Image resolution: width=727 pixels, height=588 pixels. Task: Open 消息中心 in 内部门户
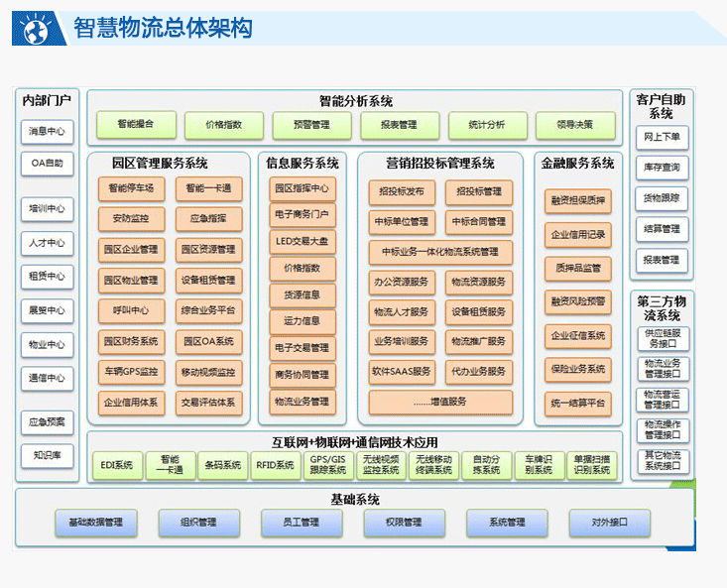coord(47,131)
